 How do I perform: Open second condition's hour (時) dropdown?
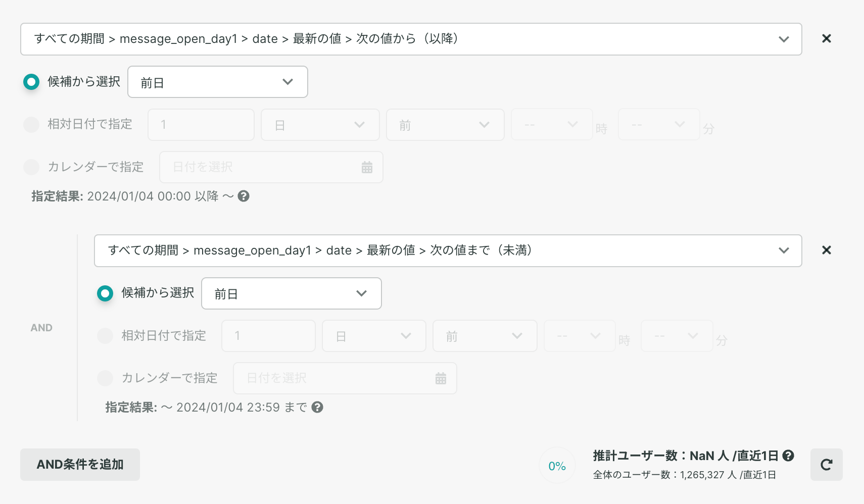[x=580, y=336]
